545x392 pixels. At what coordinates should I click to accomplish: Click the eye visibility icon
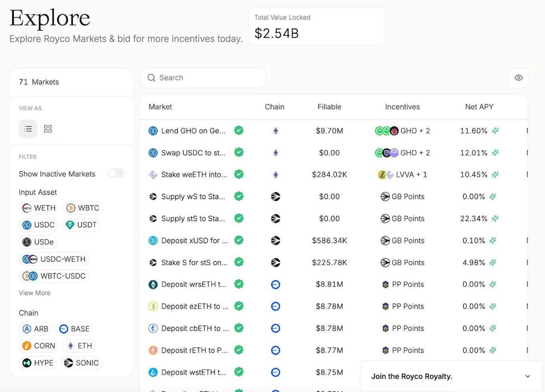518,78
